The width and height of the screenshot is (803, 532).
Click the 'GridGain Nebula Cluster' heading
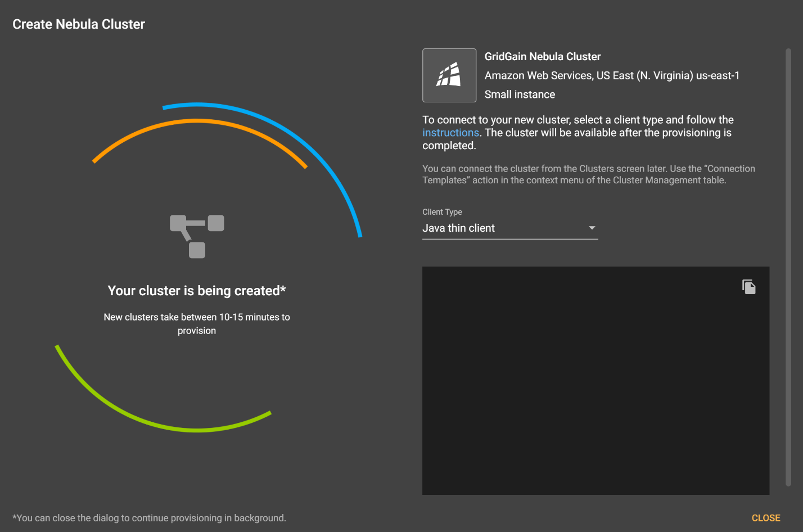click(x=543, y=56)
